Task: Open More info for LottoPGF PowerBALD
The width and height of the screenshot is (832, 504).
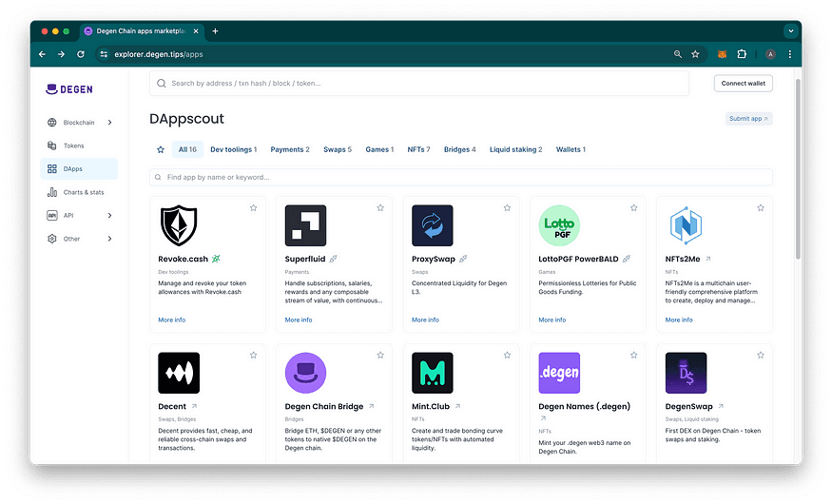Action: 552,320
